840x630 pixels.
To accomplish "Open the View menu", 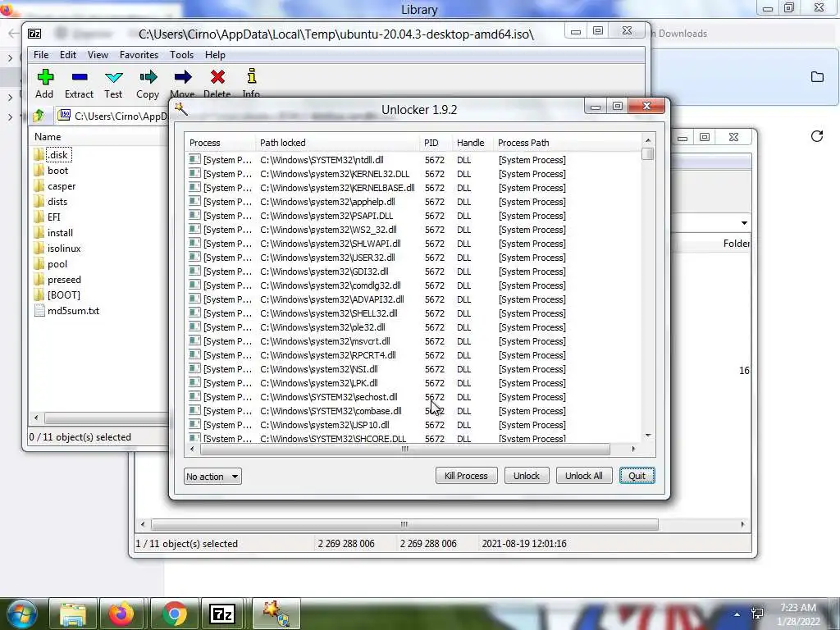I will [x=98, y=55].
